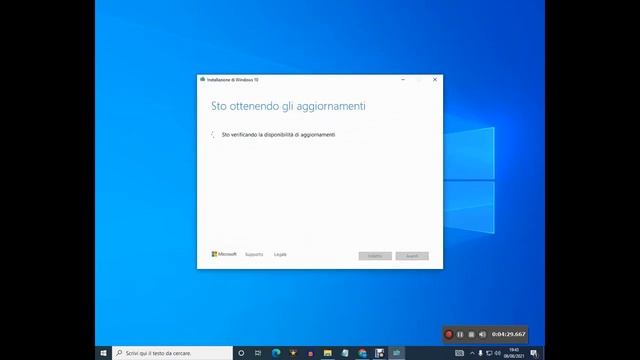Click 'Sto verificando la disponibilità di aggiornamenti' text
This screenshot has height=360, width=640.
pos(278,134)
